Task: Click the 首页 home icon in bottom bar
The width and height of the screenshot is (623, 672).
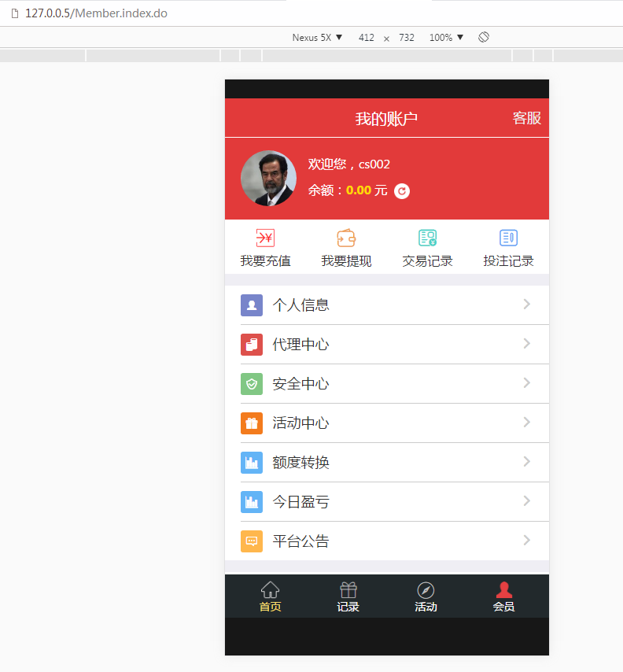Action: [x=270, y=590]
